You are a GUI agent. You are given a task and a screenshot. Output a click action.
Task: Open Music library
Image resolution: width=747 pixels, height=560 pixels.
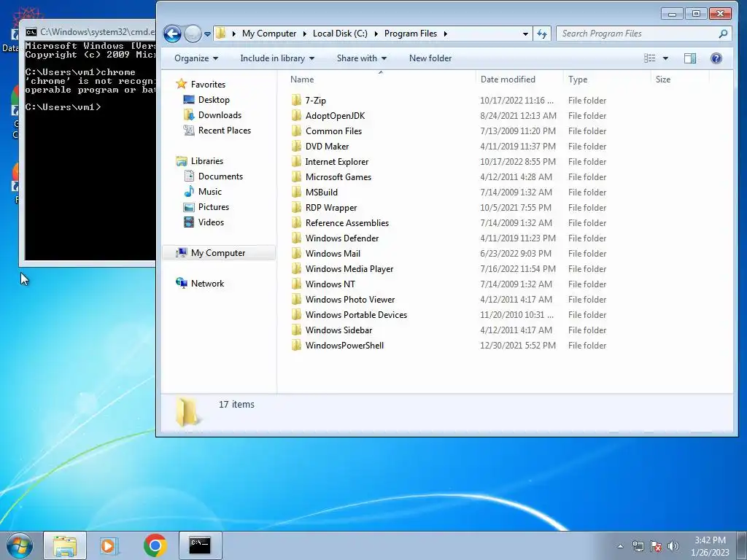pos(209,192)
